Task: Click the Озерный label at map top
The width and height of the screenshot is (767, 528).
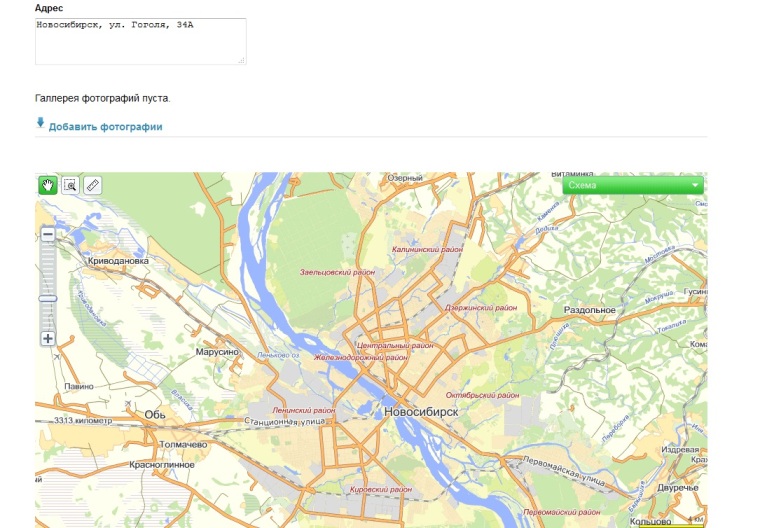Action: point(405,178)
